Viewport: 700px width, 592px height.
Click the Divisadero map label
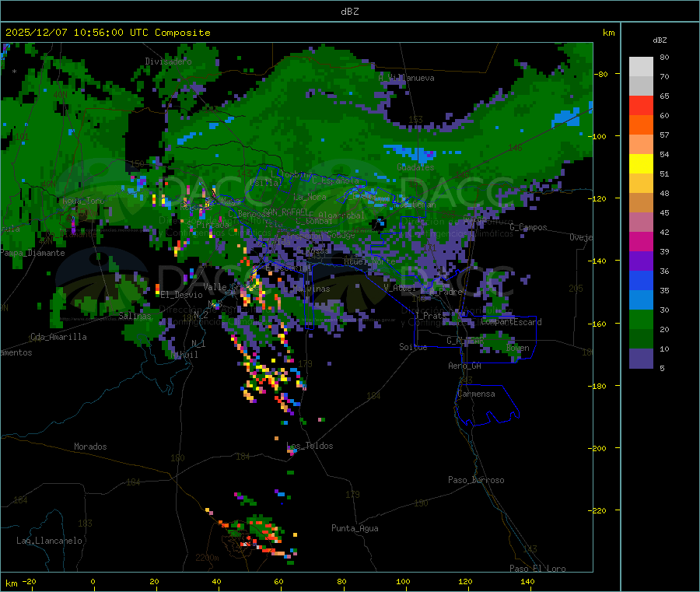pos(168,61)
